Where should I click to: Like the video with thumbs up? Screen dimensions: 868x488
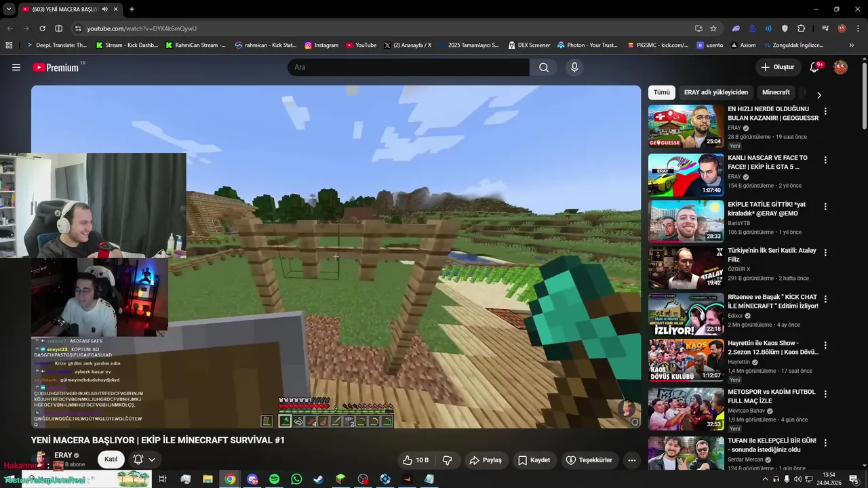coord(416,460)
